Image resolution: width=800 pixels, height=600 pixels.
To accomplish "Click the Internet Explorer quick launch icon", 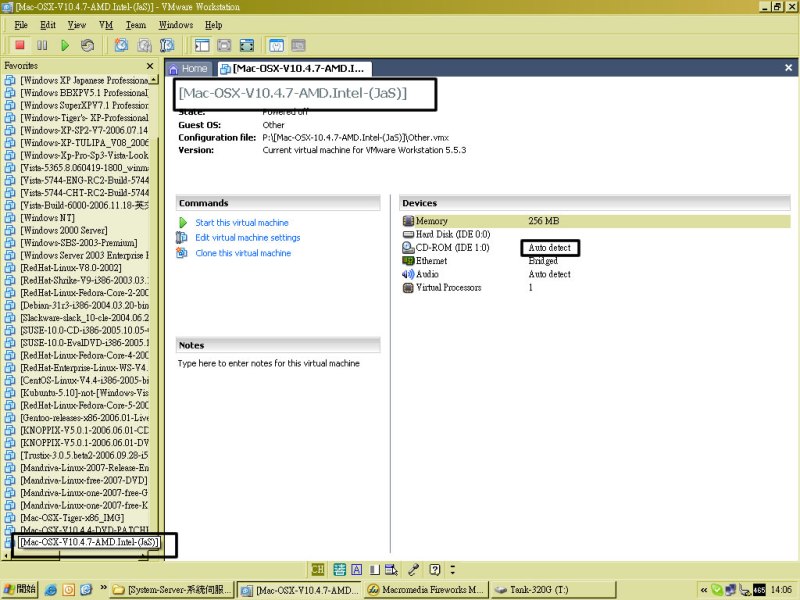I will click(51, 590).
